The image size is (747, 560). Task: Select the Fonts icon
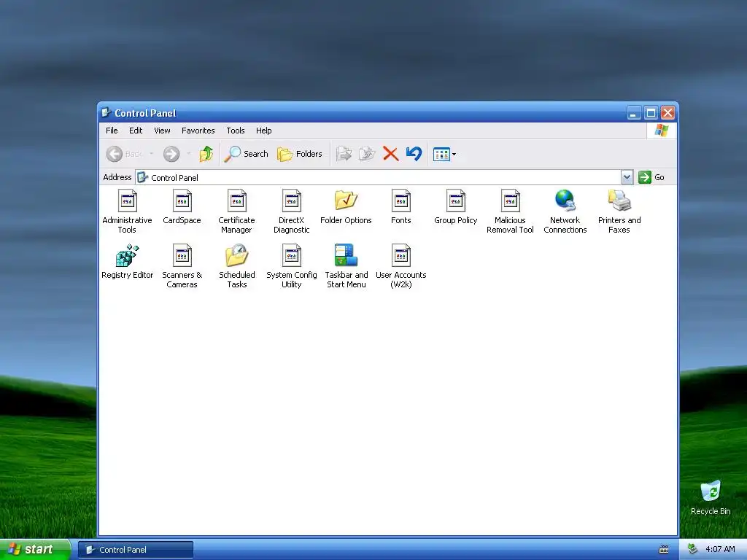click(x=401, y=201)
